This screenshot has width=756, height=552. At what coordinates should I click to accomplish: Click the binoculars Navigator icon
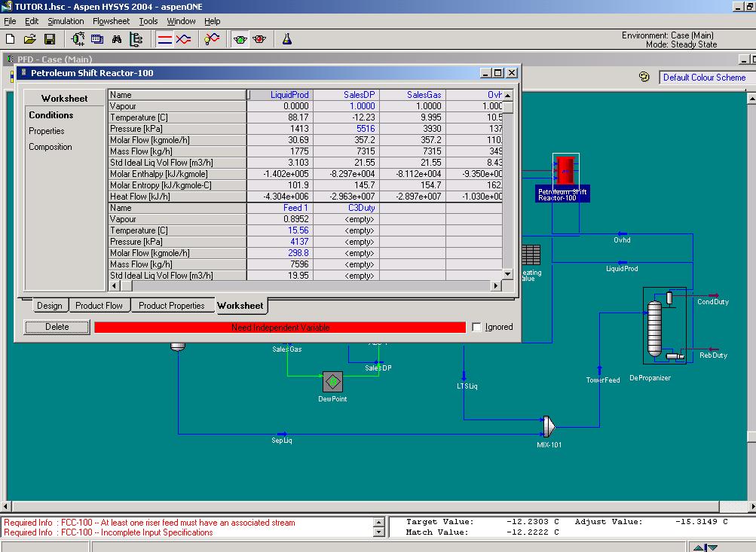point(117,39)
